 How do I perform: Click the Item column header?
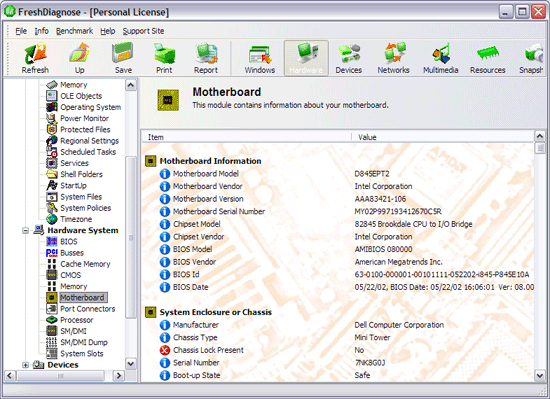pyautogui.click(x=246, y=137)
